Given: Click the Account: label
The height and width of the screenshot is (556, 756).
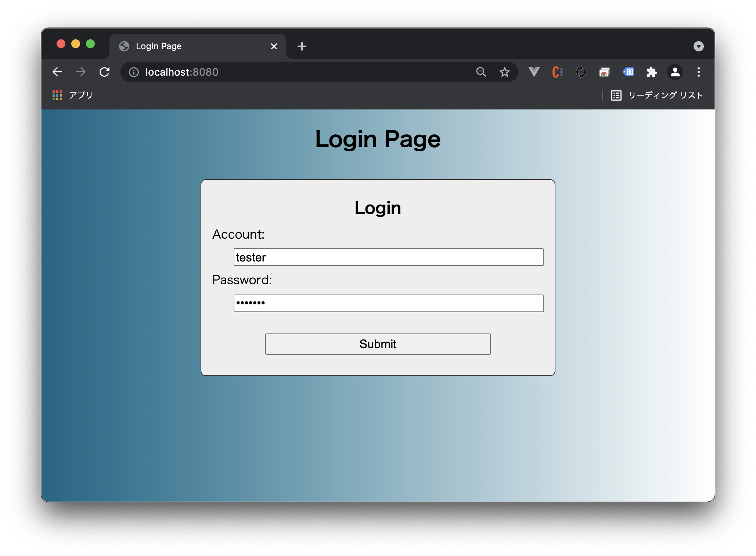Looking at the screenshot, I should 238,234.
